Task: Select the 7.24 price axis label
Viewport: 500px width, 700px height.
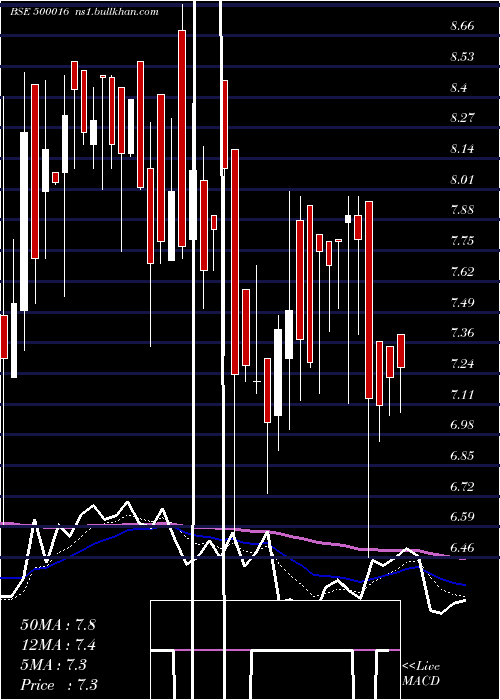Action: (x=462, y=363)
